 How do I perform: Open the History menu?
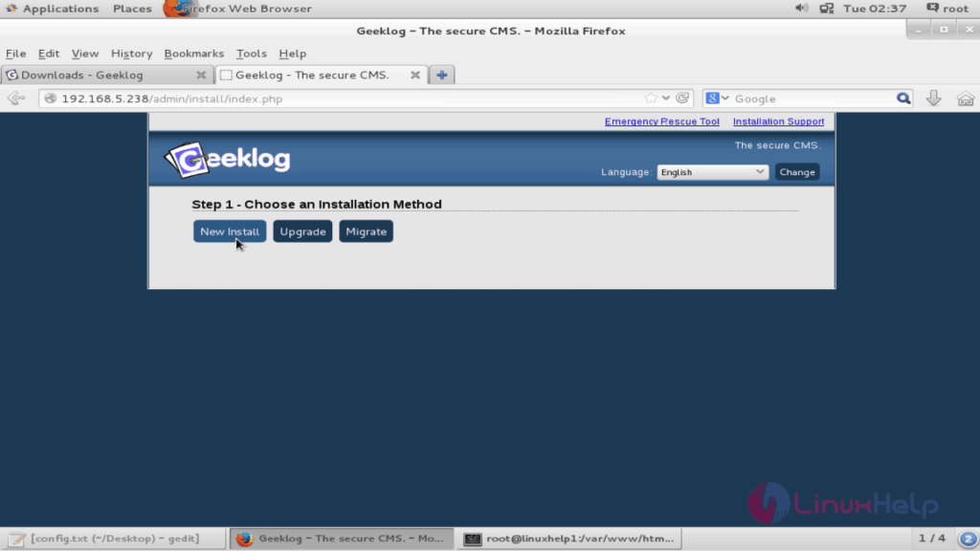click(131, 54)
